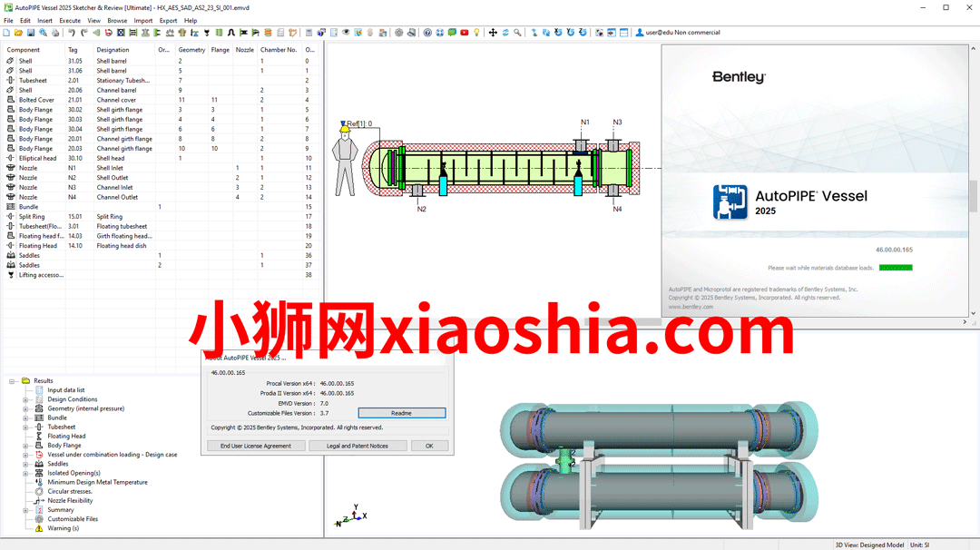Image resolution: width=980 pixels, height=550 pixels.
Task: Click the red calculation loop toolbar icon
Action: pyautogui.click(x=109, y=33)
